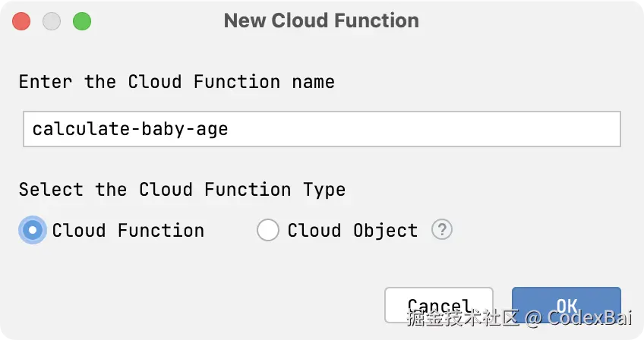This screenshot has width=644, height=340.
Task: Click the question mark help icon
Action: (x=442, y=230)
